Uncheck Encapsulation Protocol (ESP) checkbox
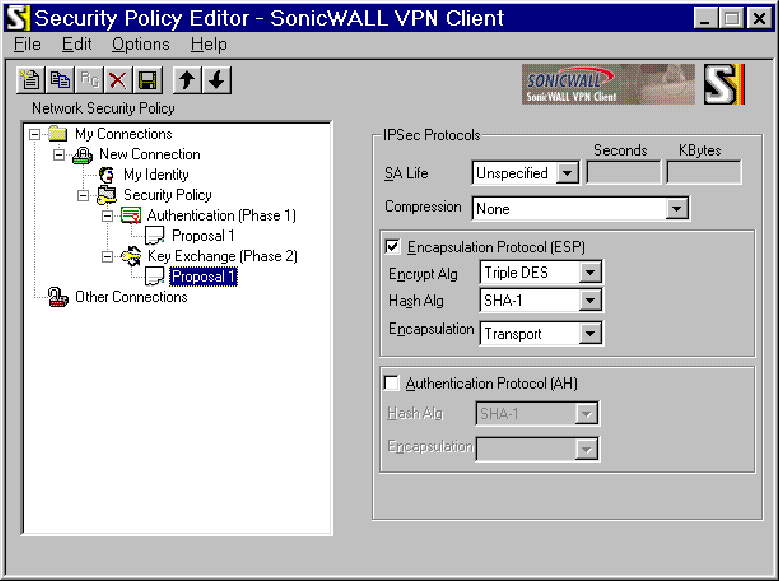This screenshot has width=779, height=581. [x=392, y=247]
